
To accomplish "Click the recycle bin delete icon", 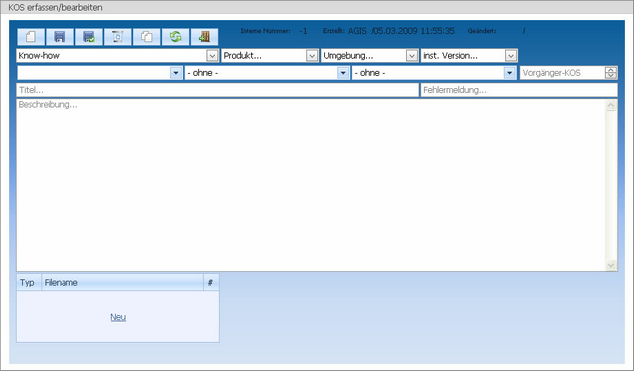I will click(x=117, y=37).
